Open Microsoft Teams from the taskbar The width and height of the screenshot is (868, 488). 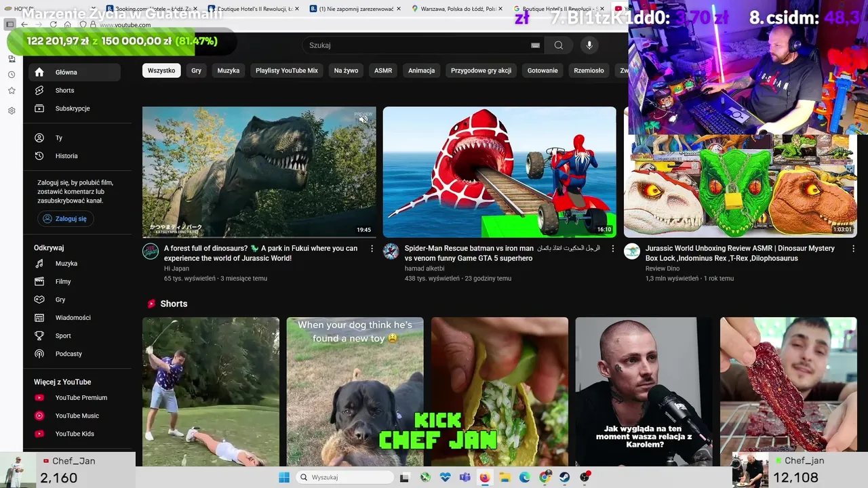(x=465, y=477)
